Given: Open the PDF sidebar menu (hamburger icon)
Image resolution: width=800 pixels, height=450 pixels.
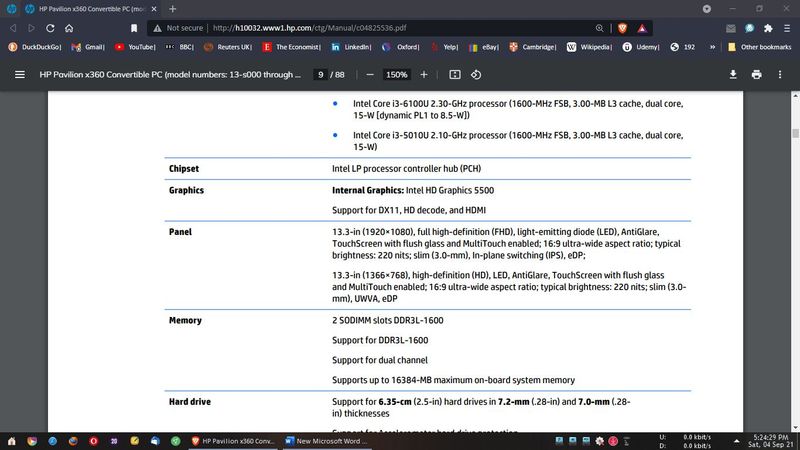Looking at the screenshot, I should (x=19, y=74).
